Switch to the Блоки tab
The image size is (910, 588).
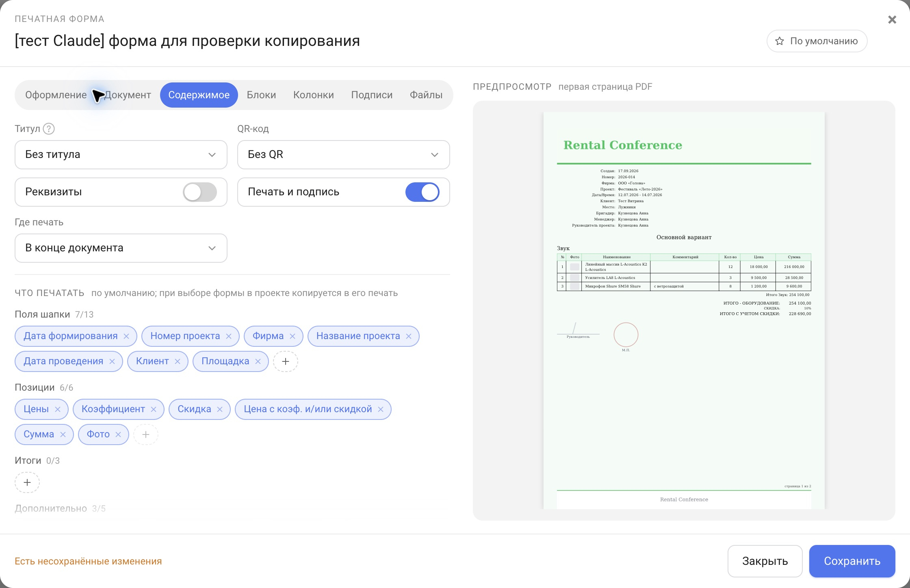click(262, 95)
